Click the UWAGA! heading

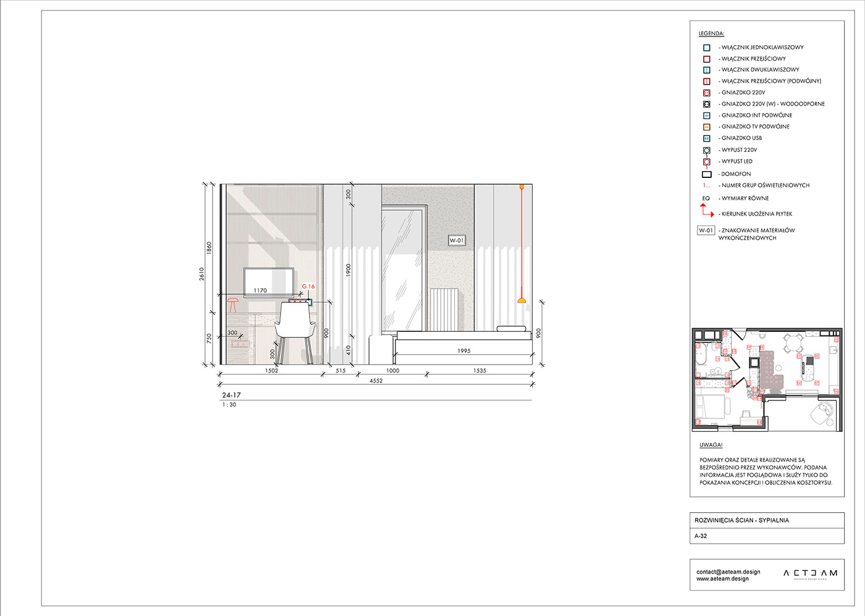pyautogui.click(x=711, y=445)
